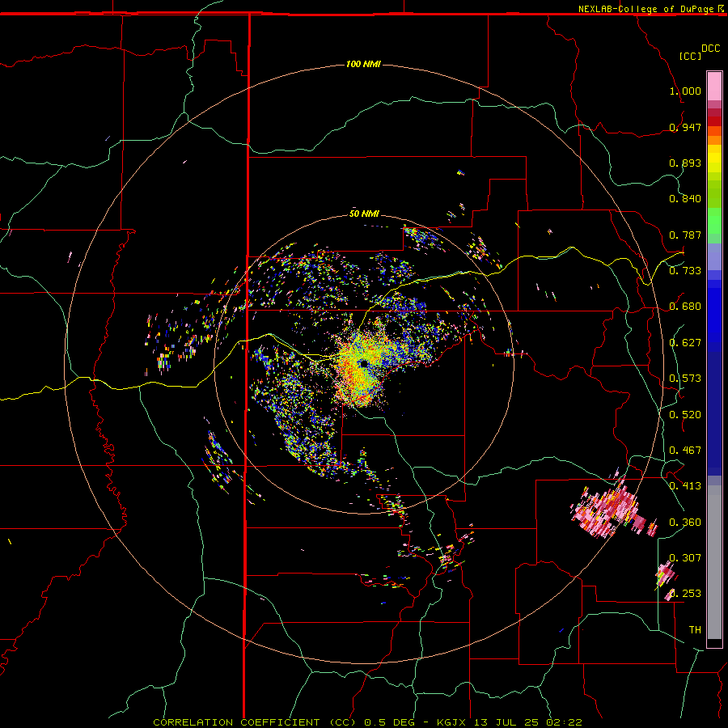Image resolution: width=728 pixels, height=728 pixels.
Task: Select the 0.307 color scale value
Action: [685, 558]
